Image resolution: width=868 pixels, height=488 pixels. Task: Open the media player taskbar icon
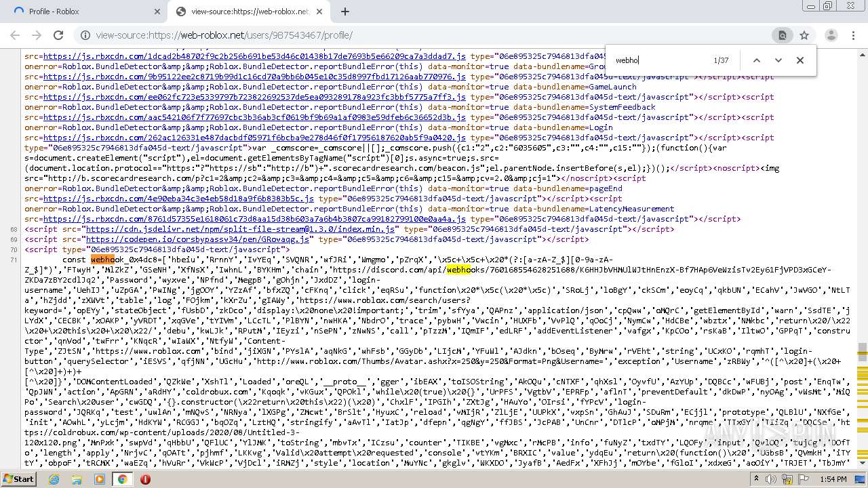tap(99, 479)
